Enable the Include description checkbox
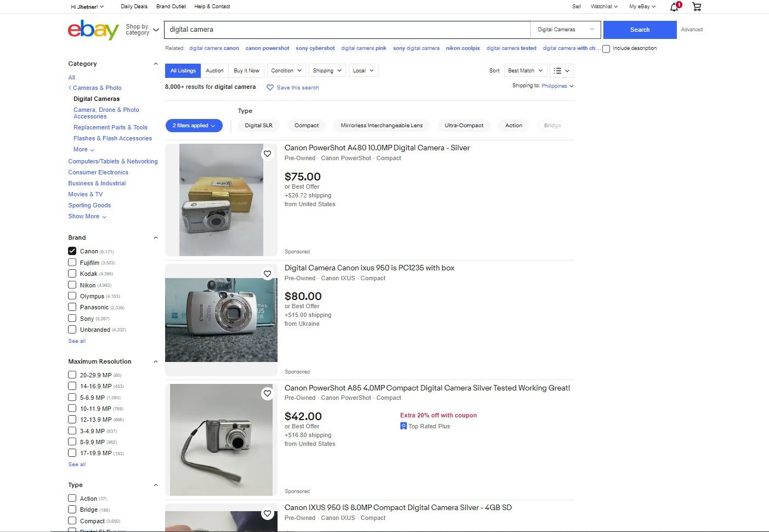 click(606, 48)
